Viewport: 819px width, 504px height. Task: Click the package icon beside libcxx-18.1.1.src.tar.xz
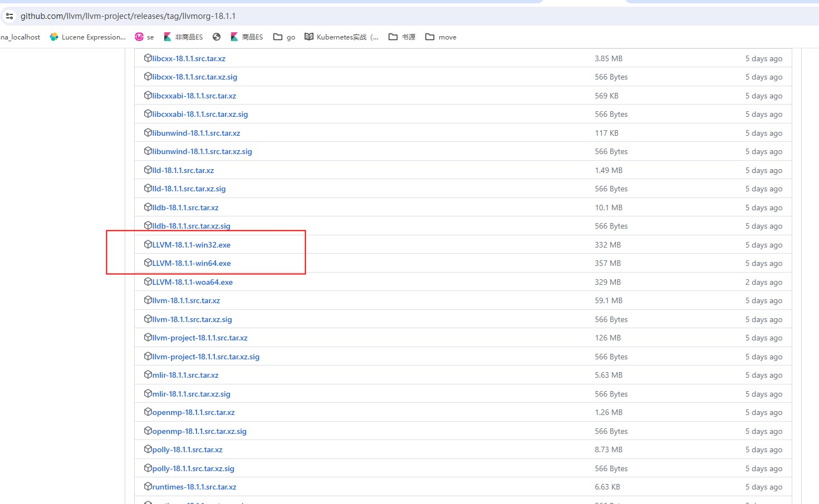click(x=148, y=58)
